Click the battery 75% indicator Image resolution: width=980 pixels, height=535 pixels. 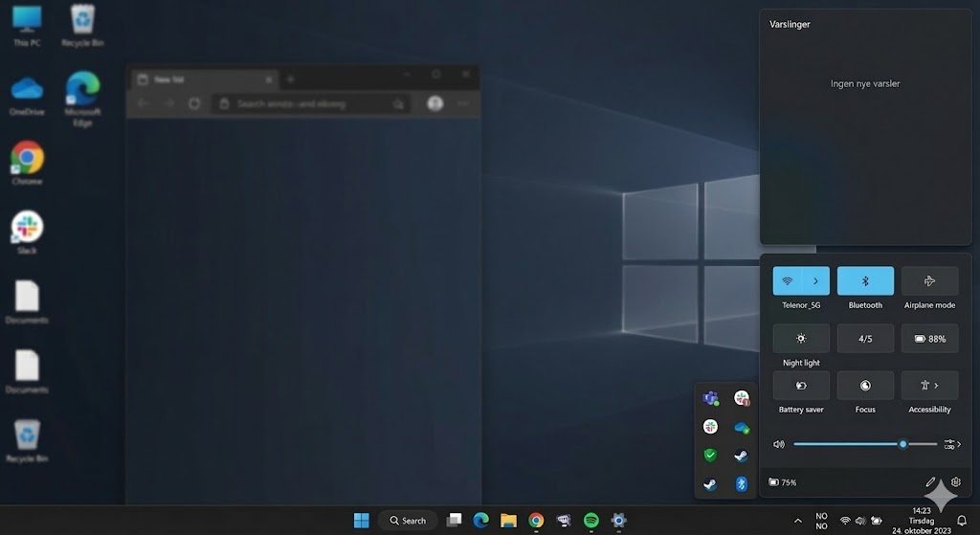(x=783, y=482)
